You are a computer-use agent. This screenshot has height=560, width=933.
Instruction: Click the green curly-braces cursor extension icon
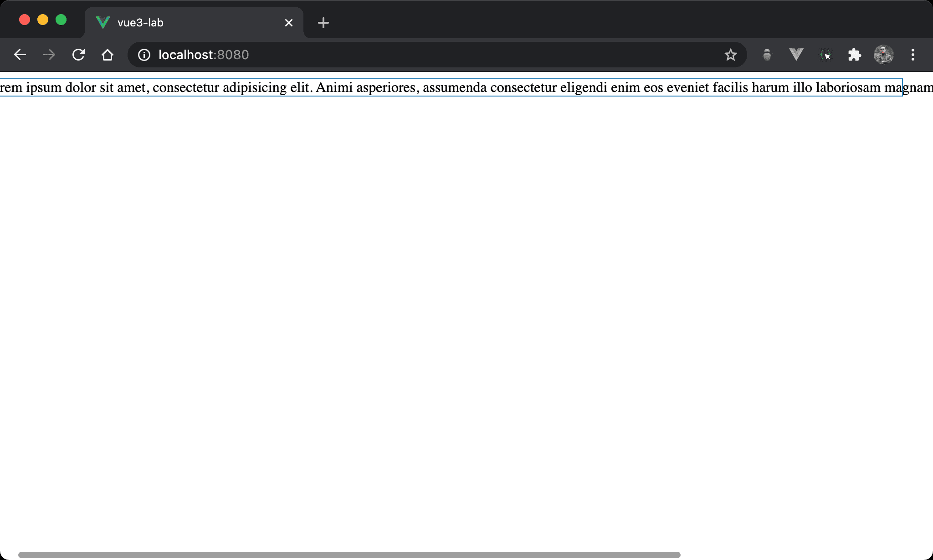click(x=825, y=55)
